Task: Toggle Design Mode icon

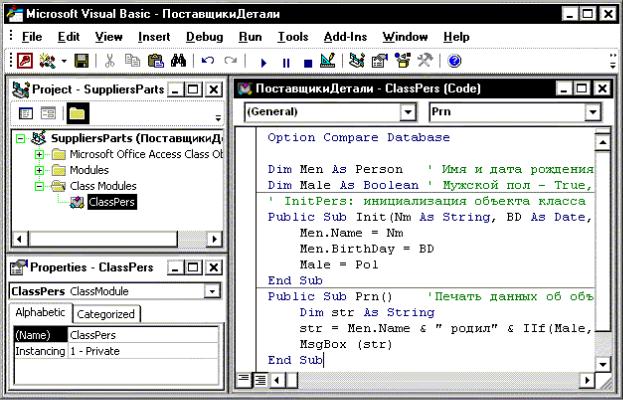Action: (328, 61)
